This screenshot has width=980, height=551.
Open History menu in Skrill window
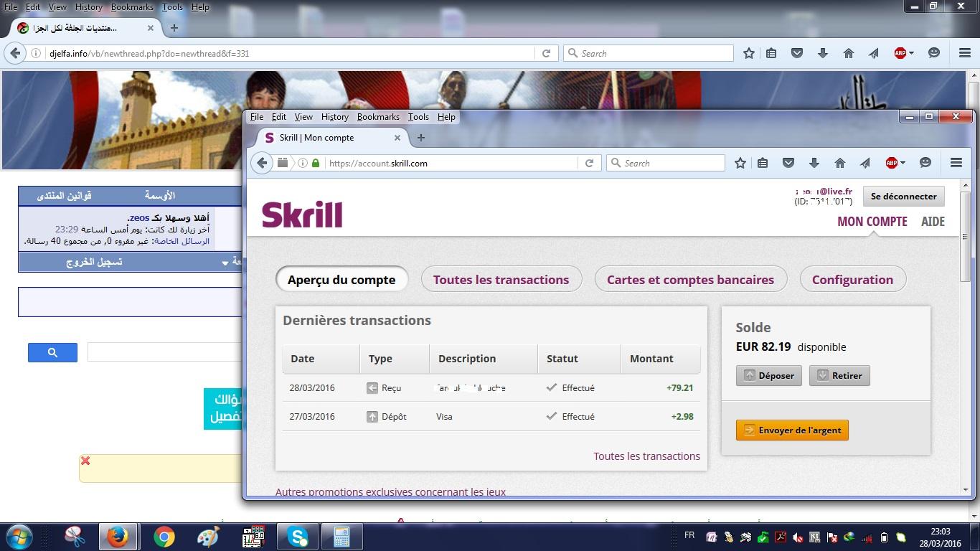pos(335,117)
